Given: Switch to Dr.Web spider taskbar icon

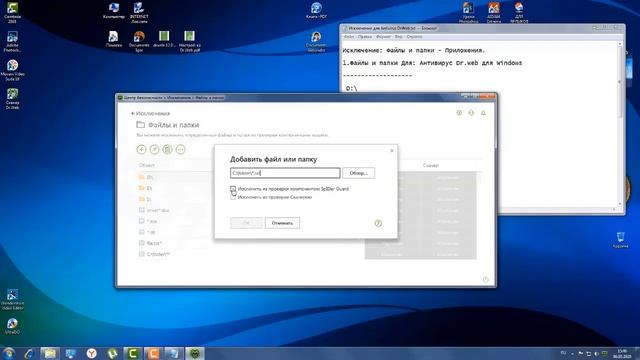Looking at the screenshot, I should pos(195,353).
